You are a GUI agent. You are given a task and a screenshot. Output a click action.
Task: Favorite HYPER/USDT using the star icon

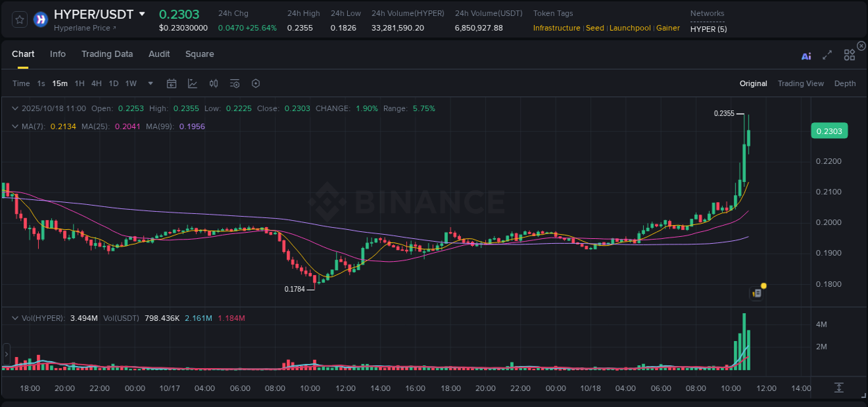19,19
